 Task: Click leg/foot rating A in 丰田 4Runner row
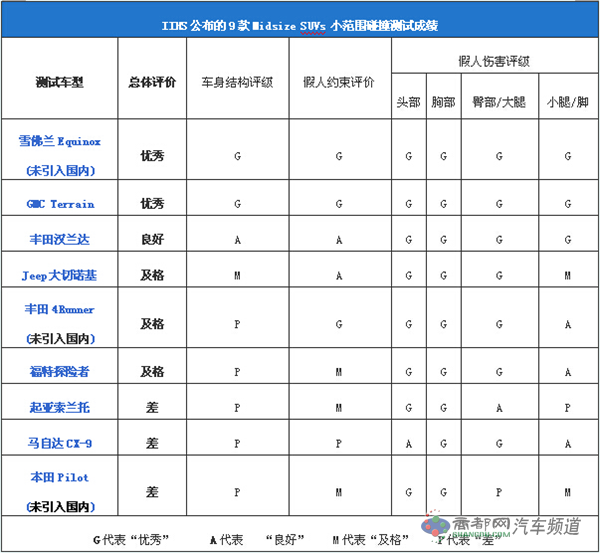pyautogui.click(x=568, y=325)
